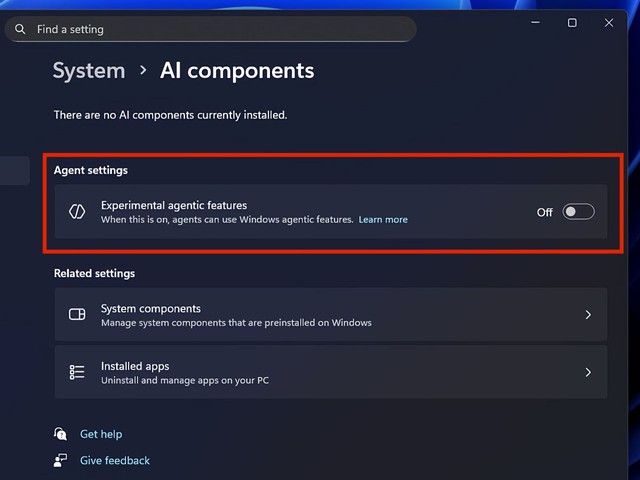Click the Get help headset icon
This screenshot has width=640, height=480.
(60, 434)
